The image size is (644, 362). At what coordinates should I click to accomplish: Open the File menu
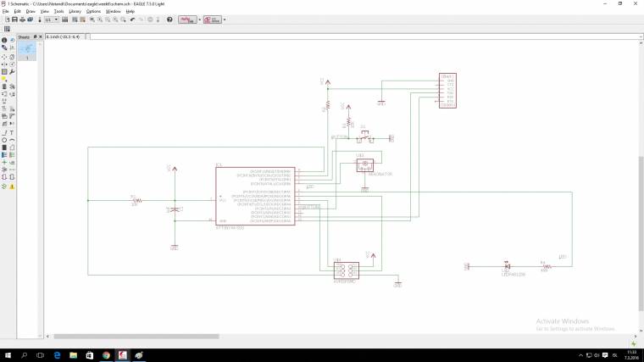point(5,12)
